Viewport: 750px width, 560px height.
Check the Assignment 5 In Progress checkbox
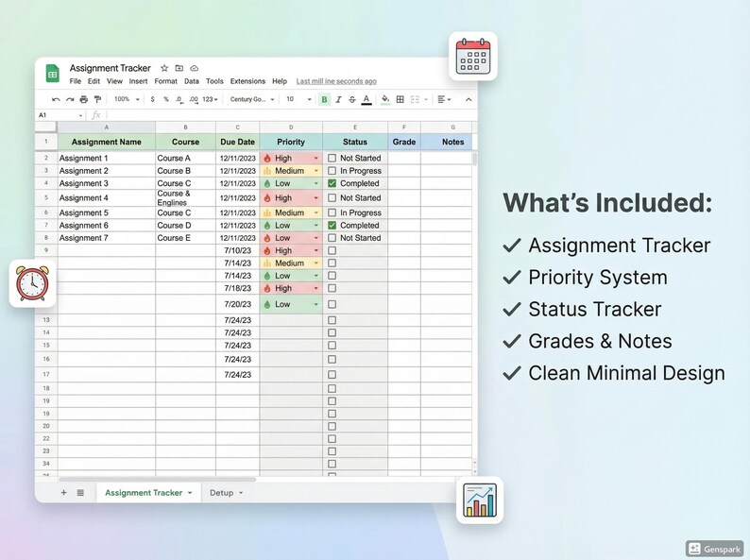[332, 212]
